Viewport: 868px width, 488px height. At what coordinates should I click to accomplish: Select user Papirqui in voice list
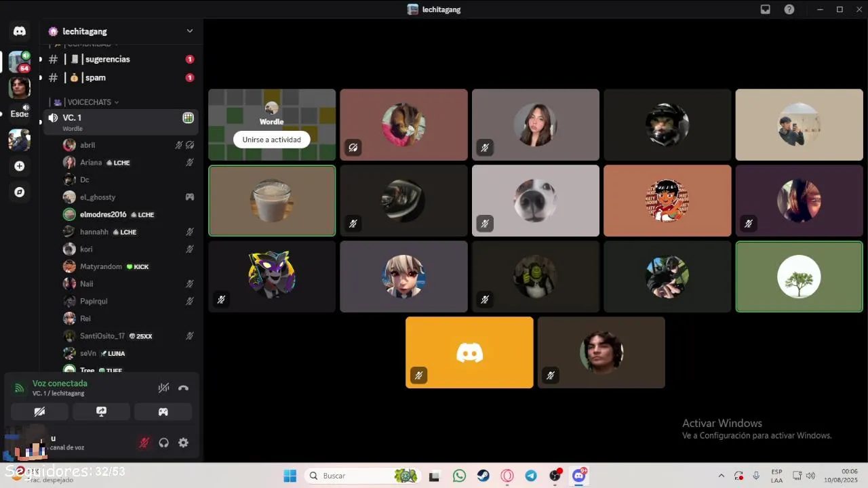click(x=129, y=302)
